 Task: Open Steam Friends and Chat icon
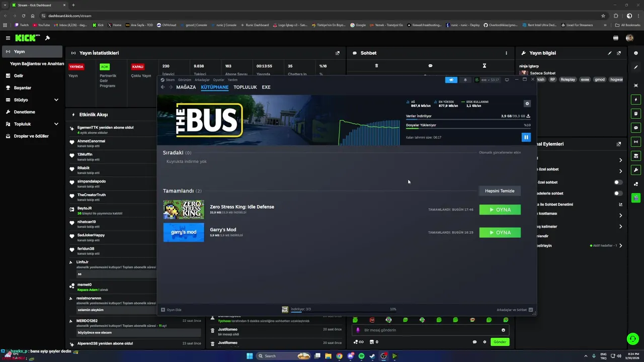pyautogui.click(x=531, y=310)
